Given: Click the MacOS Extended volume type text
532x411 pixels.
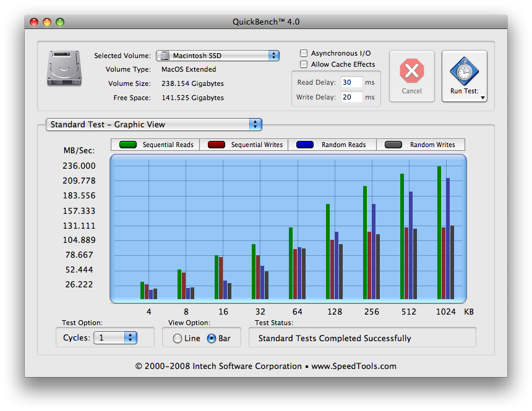Looking at the screenshot, I should pyautogui.click(x=189, y=69).
